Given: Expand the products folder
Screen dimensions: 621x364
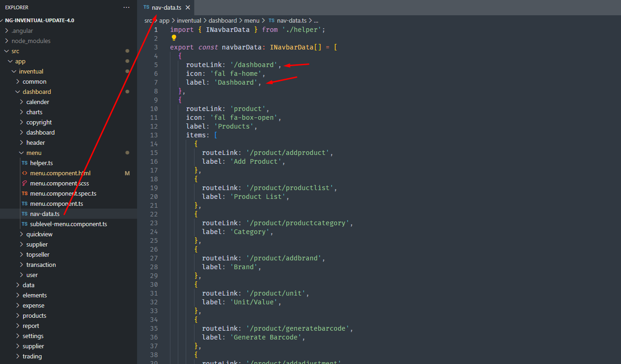Looking at the screenshot, I should [x=34, y=315].
